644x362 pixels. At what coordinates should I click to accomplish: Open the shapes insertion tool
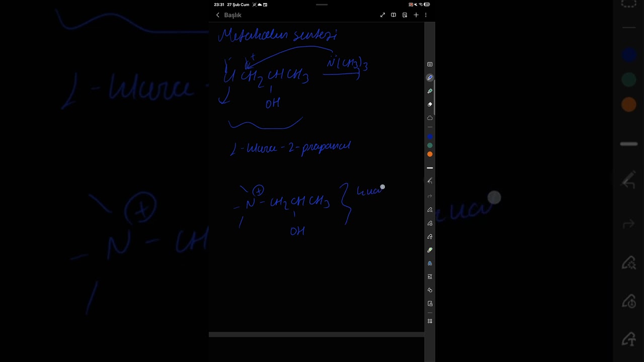coord(430,290)
